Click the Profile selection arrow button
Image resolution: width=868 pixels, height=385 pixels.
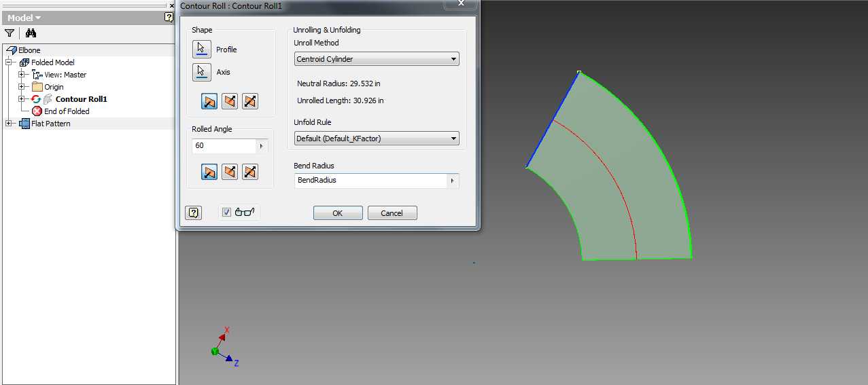click(x=201, y=49)
